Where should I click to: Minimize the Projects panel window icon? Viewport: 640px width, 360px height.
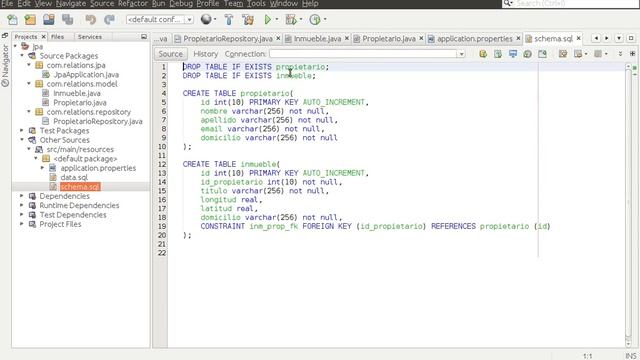tap(144, 37)
